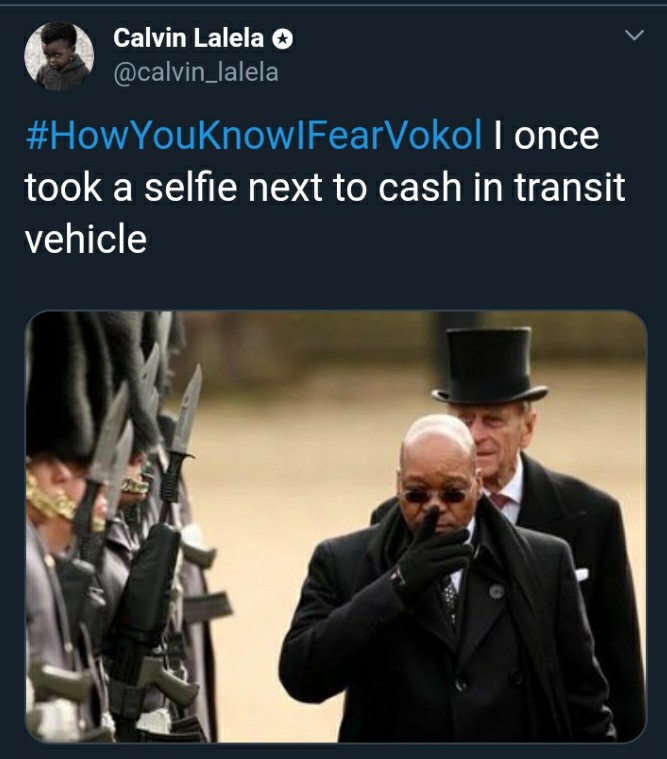Click the white pocket square on the coat
Screen dimensions: 667x759
pos(581,575)
